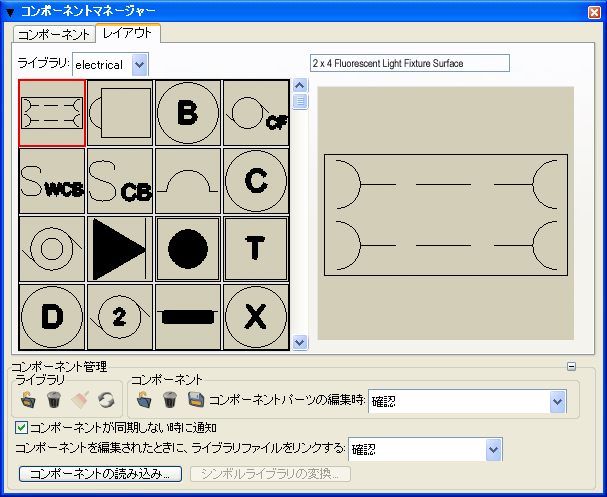Click the scroll down arrow of symbol grid
The height and width of the screenshot is (497, 607).
tap(300, 342)
